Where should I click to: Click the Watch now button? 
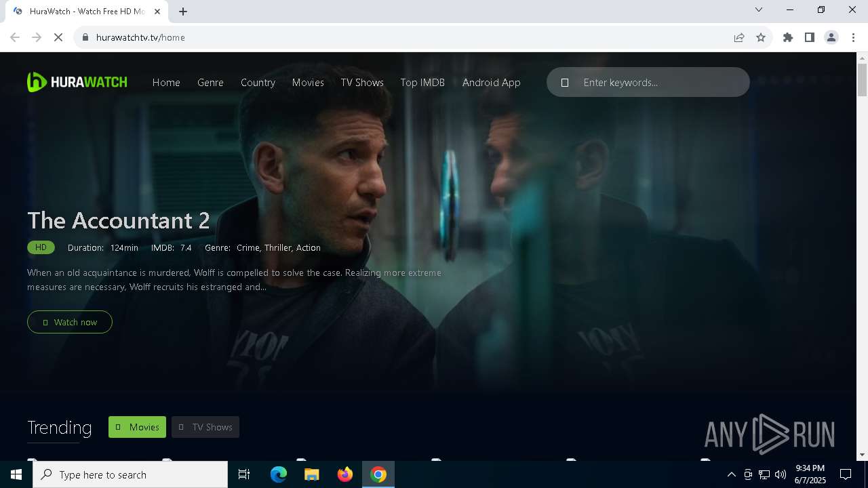[70, 322]
